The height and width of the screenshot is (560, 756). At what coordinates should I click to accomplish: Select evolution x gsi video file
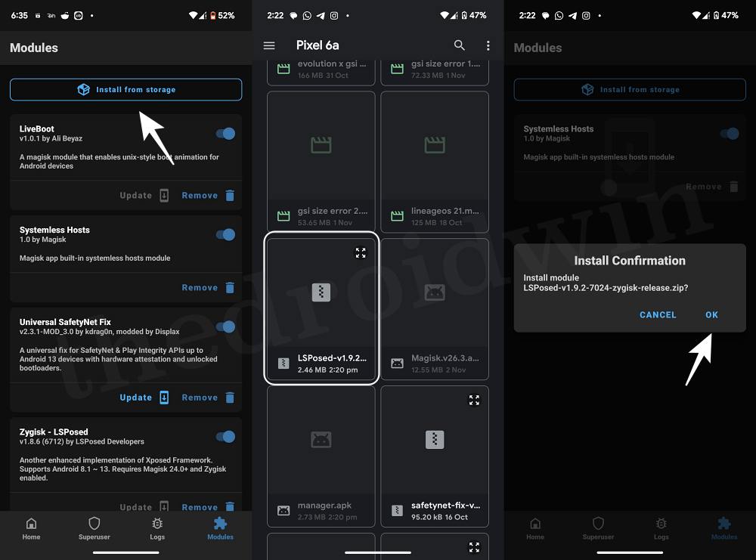[321, 73]
